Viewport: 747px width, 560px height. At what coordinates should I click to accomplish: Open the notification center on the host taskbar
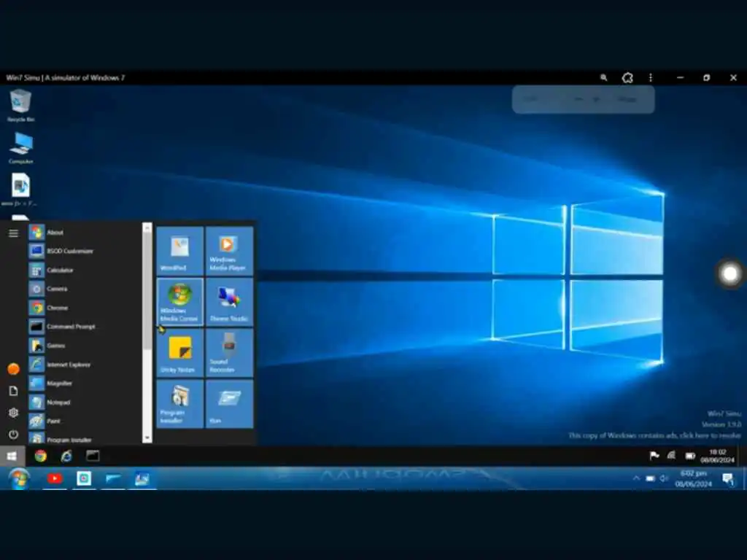[x=727, y=478]
